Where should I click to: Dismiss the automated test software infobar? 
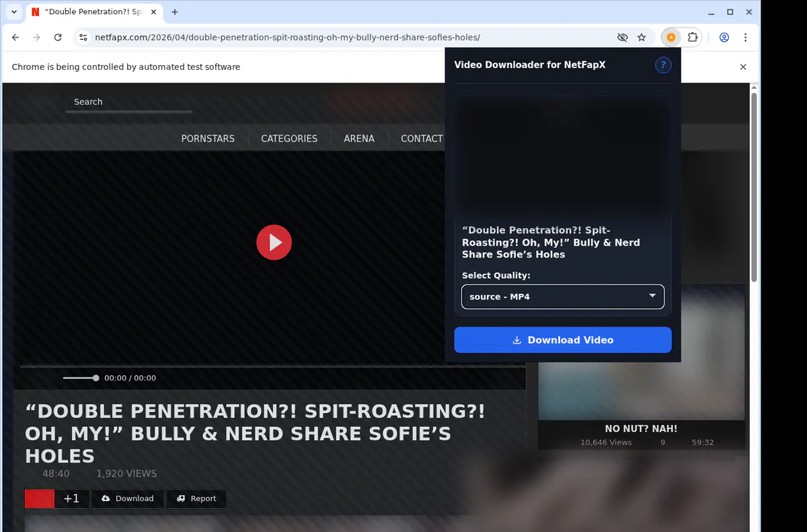[743, 67]
